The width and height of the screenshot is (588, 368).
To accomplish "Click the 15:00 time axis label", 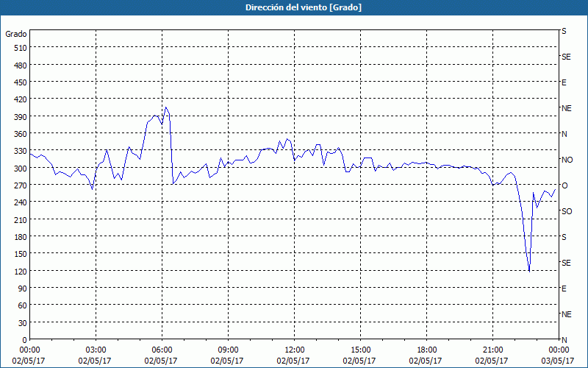I will point(360,350).
